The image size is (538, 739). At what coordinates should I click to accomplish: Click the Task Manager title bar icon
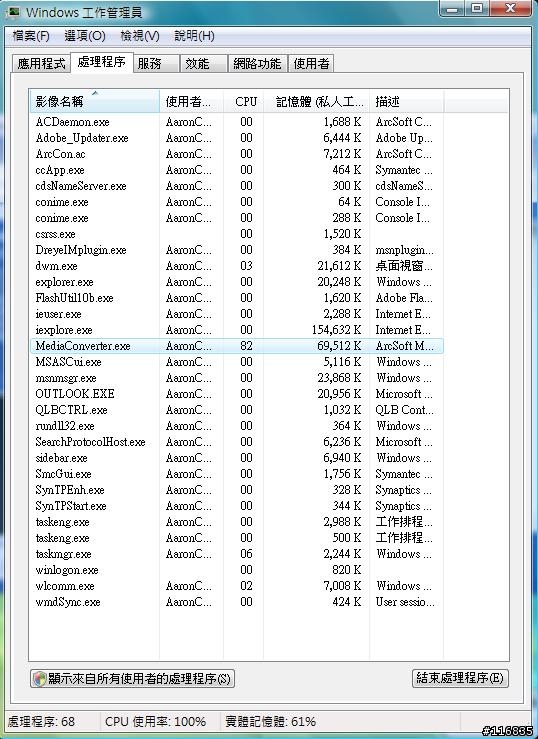click(13, 12)
